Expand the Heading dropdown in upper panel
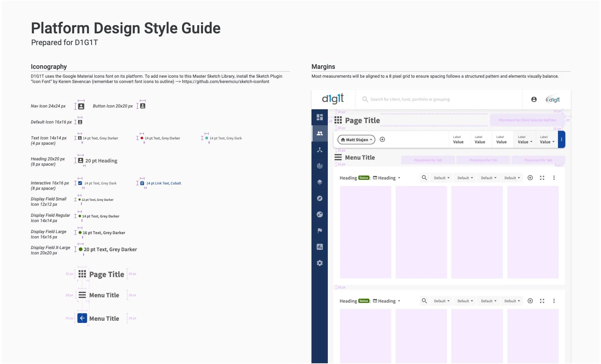 [387, 178]
